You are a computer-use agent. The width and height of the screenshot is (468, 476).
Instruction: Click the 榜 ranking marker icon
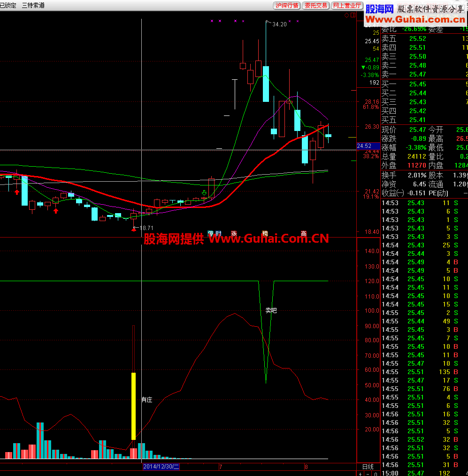pyautogui.click(x=265, y=233)
